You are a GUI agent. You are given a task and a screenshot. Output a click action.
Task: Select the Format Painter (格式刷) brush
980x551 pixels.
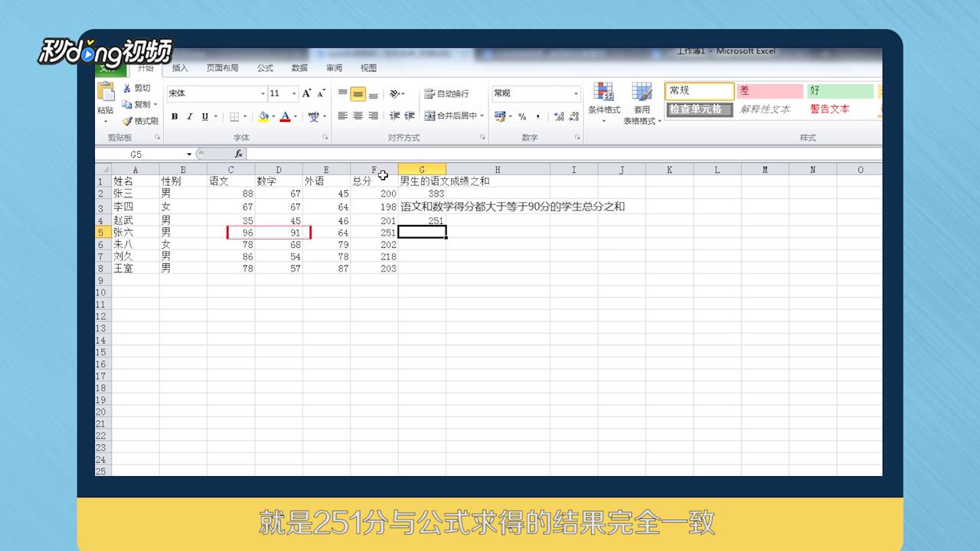tap(126, 121)
